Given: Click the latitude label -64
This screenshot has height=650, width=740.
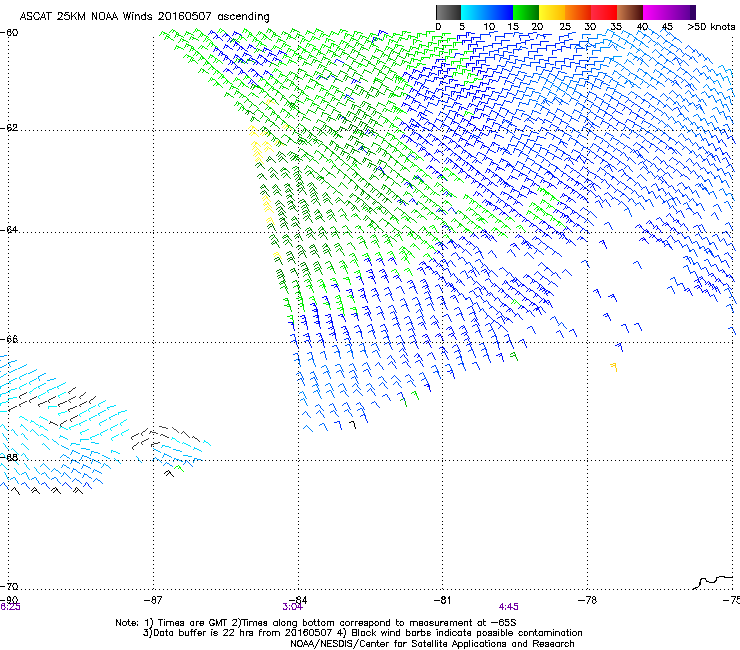Looking at the screenshot, I should 9,230.
